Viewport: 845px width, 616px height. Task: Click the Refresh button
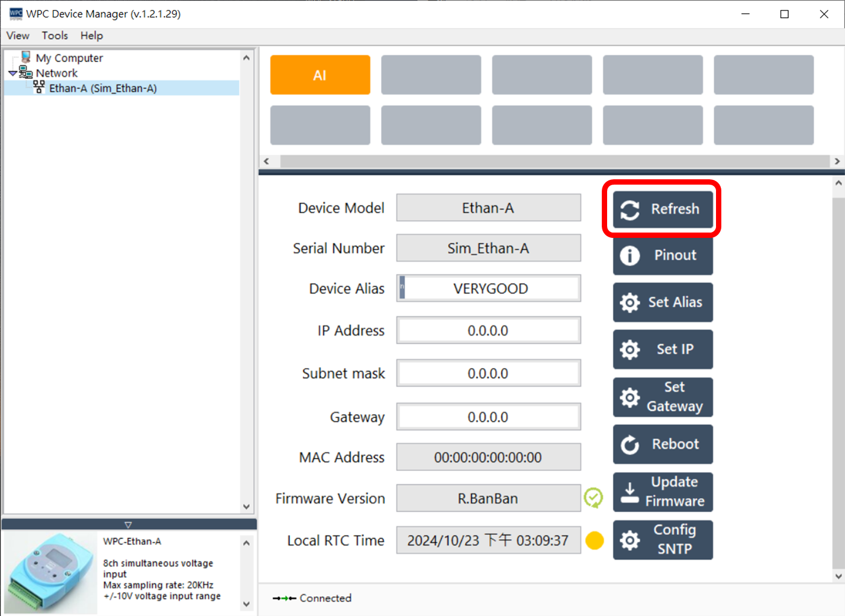[662, 209]
